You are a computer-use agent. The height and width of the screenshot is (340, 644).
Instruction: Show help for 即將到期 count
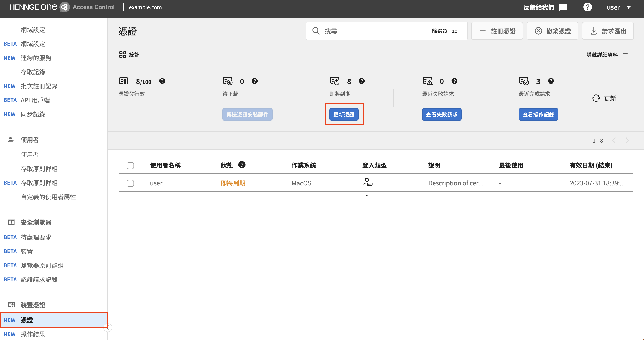click(362, 81)
